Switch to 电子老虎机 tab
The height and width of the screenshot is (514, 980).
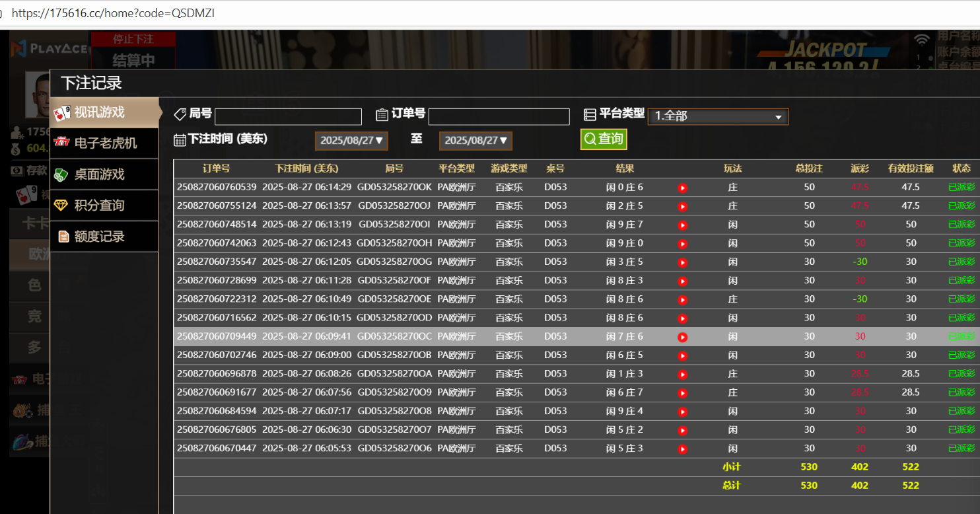point(105,143)
